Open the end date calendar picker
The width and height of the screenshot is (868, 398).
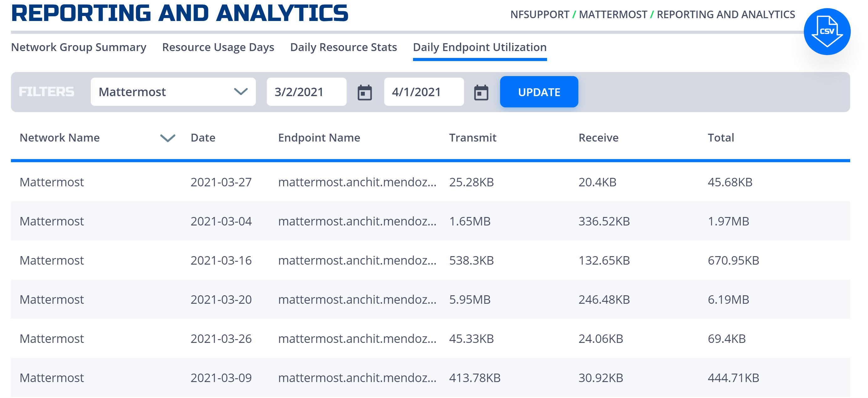click(x=481, y=92)
